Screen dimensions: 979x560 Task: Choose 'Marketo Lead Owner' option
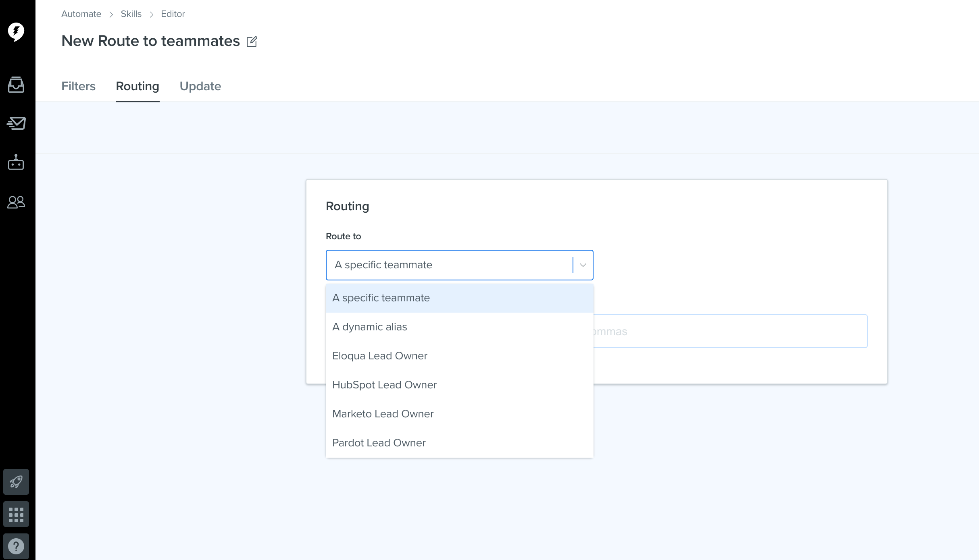click(459, 414)
